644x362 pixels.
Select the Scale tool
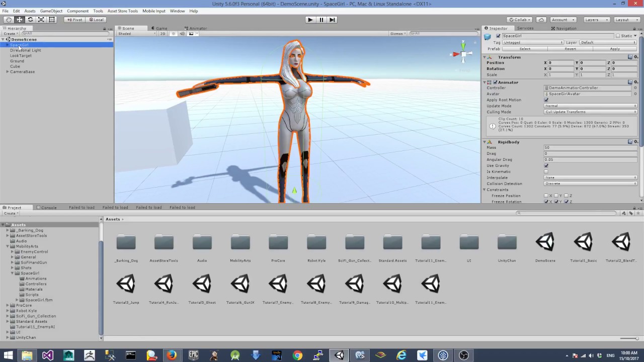[x=41, y=20]
